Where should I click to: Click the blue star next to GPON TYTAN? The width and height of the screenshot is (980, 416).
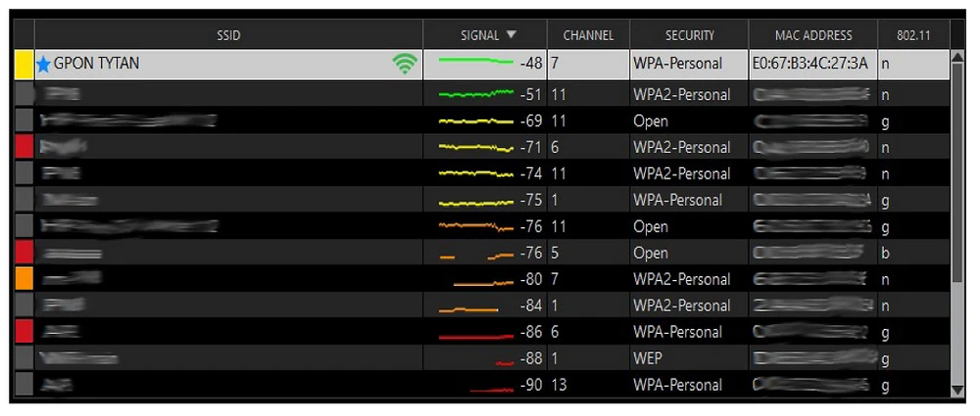point(43,65)
